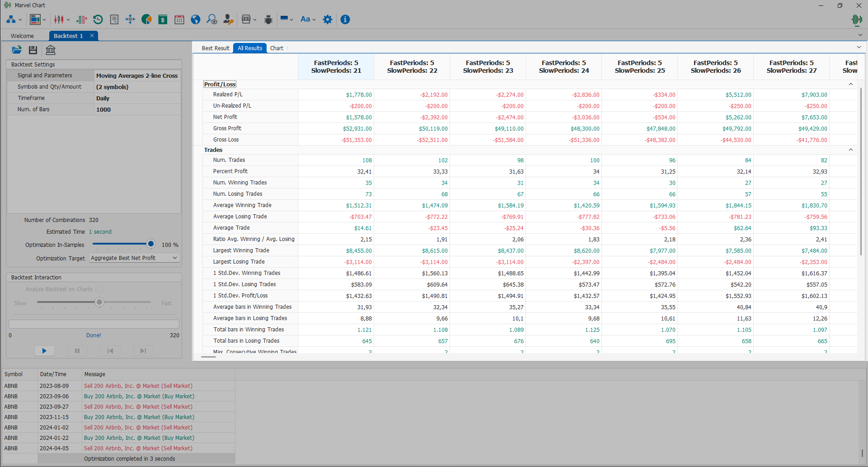This screenshot has height=467, width=868.
Task: Open dropdown arrow next to layout icon
Action: [44, 20]
